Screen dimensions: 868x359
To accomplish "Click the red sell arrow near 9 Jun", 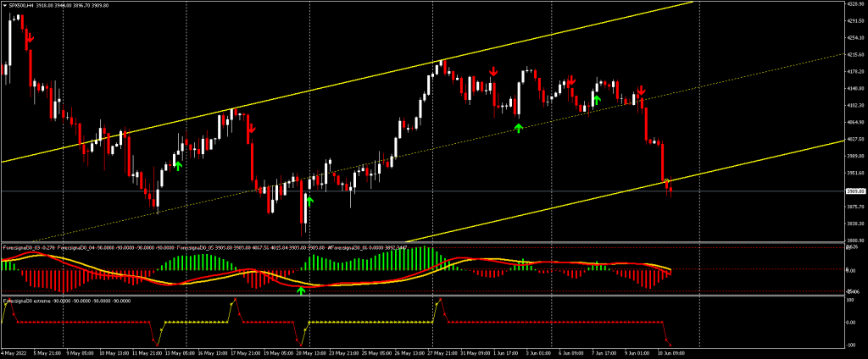I will click(642, 89).
